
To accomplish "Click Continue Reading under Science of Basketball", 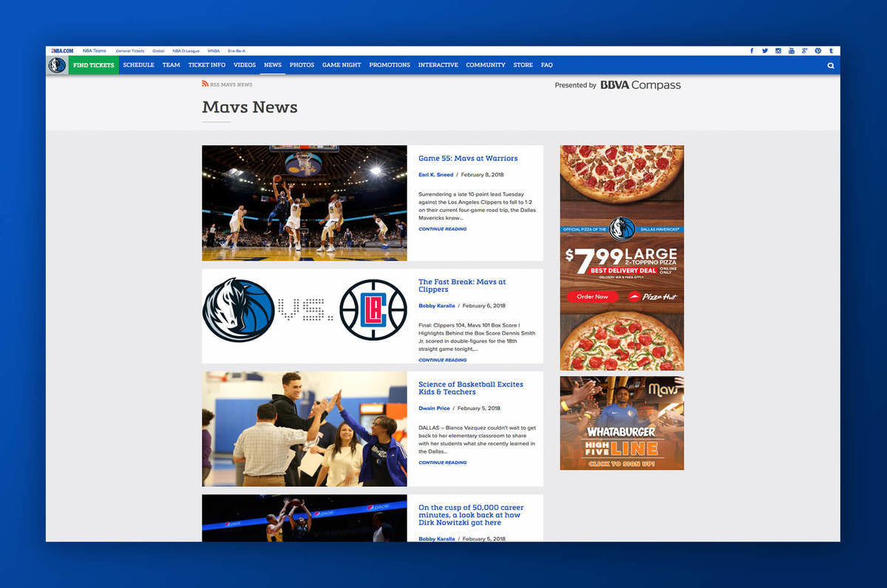I will pos(442,462).
